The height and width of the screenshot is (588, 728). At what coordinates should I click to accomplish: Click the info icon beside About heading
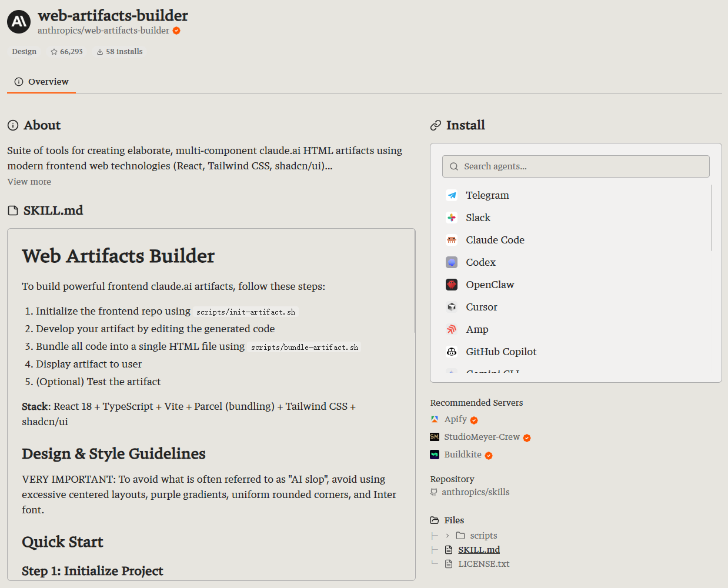13,125
